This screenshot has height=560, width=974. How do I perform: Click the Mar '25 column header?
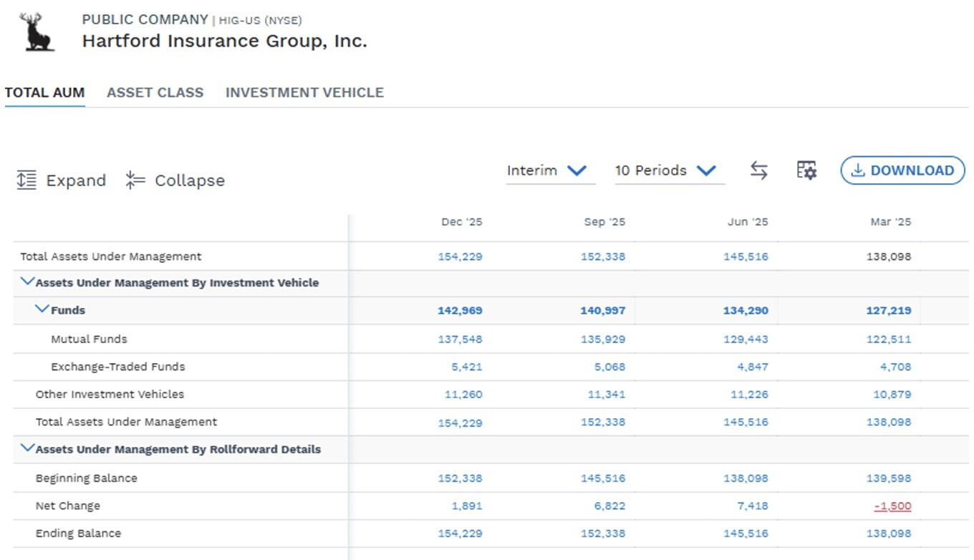pos(891,222)
